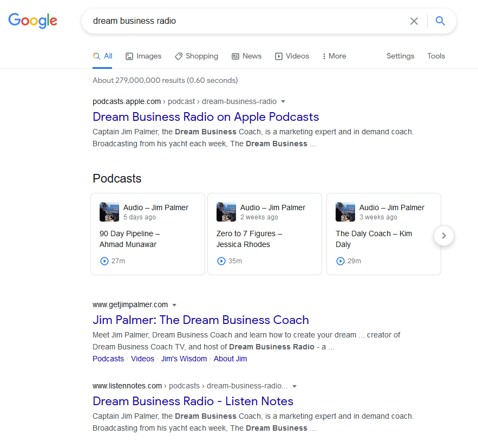Click the 2 weeks ago timestamp
Image resolution: width=478 pixels, height=448 pixels.
(259, 217)
